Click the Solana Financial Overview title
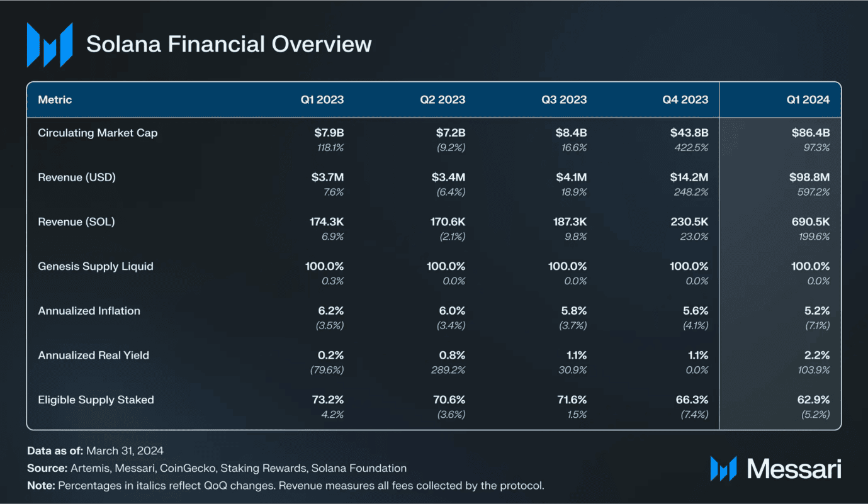Screen dimensions: 868x504 click(228, 44)
